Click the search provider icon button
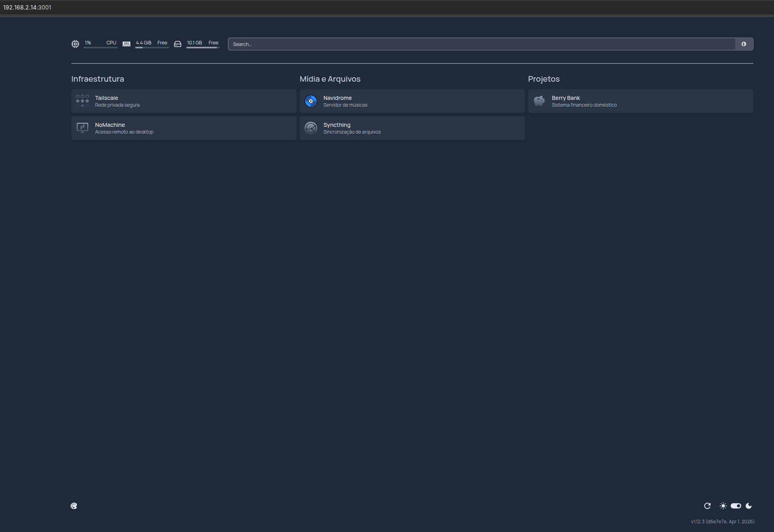 pos(744,44)
